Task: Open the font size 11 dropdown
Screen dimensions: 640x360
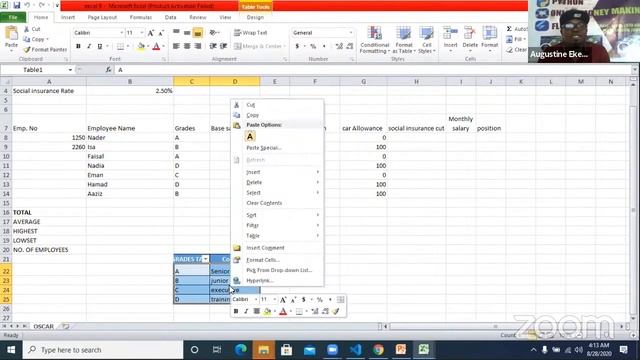Action: (142, 33)
